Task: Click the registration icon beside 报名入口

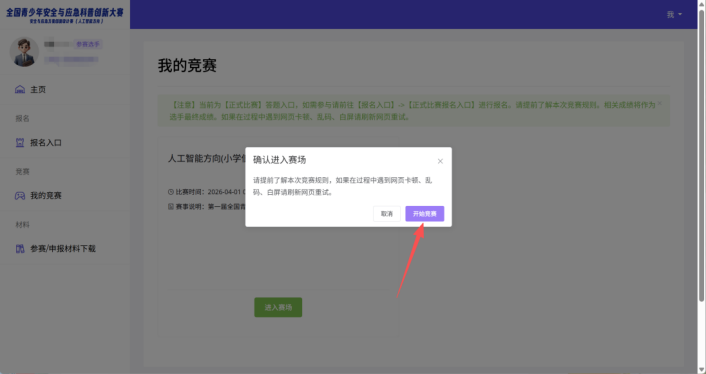Action: coord(20,143)
